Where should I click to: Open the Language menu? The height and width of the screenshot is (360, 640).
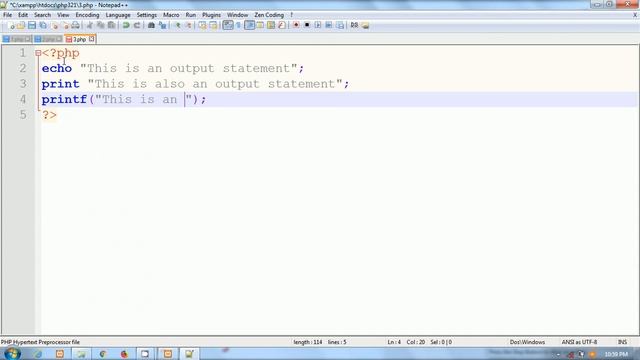(x=118, y=15)
